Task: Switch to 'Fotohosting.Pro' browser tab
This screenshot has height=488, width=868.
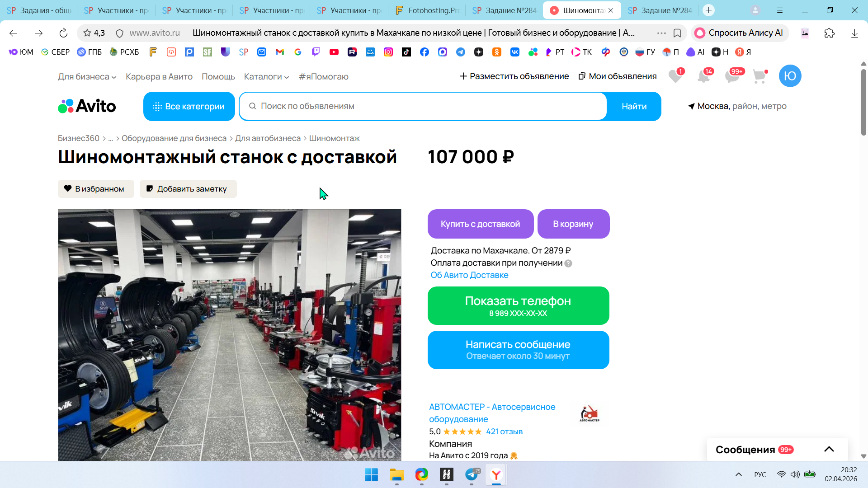Action: [428, 10]
